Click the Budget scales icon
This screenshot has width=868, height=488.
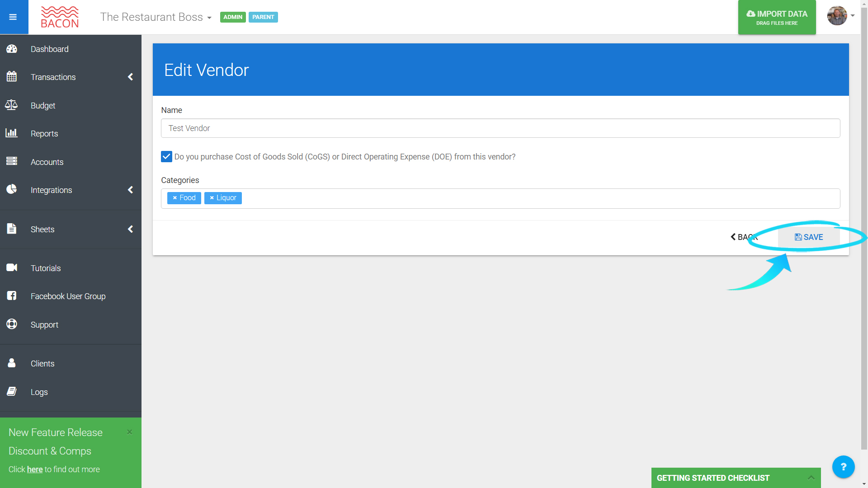tap(11, 105)
